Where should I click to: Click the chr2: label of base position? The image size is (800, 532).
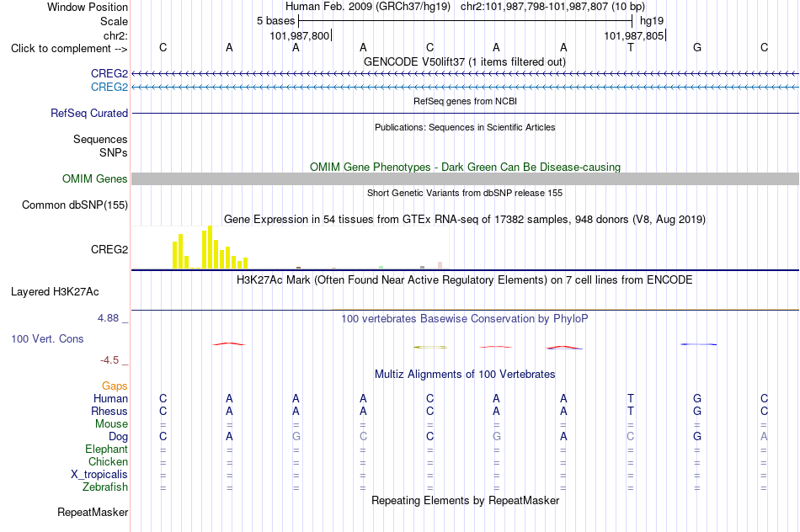point(116,35)
